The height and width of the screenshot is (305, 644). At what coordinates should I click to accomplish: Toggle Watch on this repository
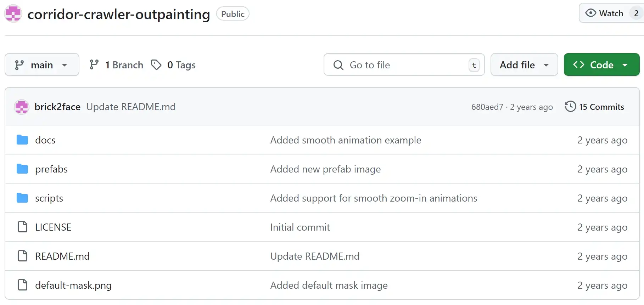click(x=605, y=13)
